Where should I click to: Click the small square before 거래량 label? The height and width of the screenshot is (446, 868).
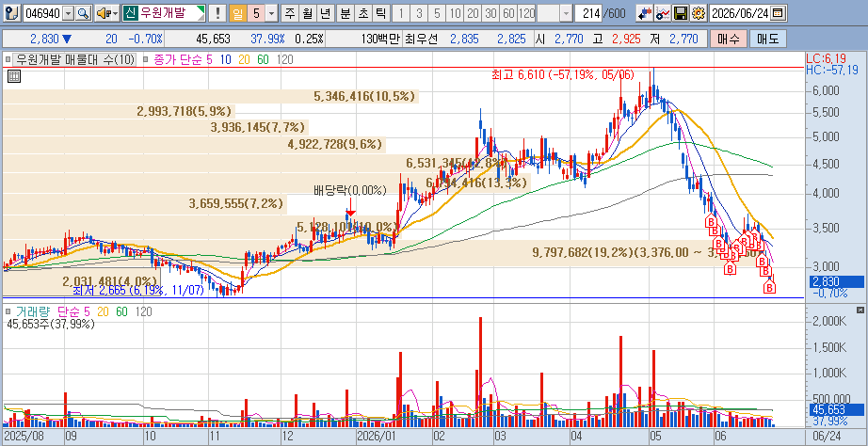8,313
